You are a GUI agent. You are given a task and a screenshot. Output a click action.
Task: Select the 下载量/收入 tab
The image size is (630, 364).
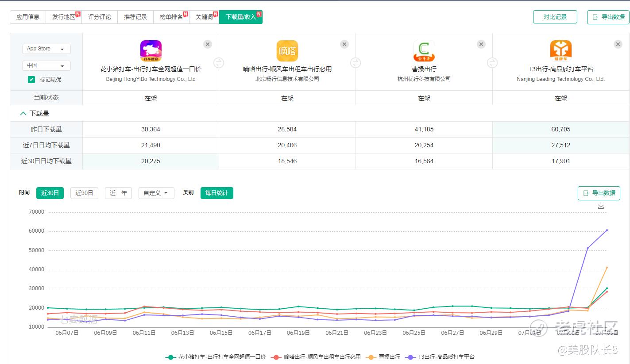[241, 17]
